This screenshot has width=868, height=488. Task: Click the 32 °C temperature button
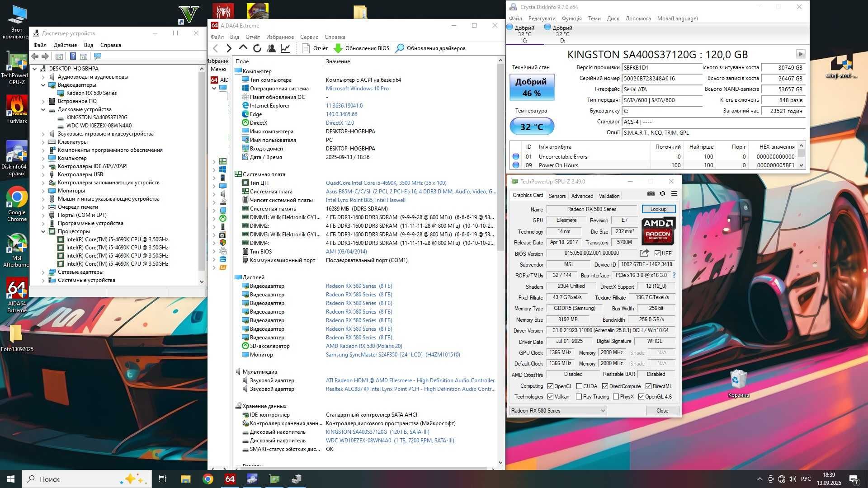point(532,127)
